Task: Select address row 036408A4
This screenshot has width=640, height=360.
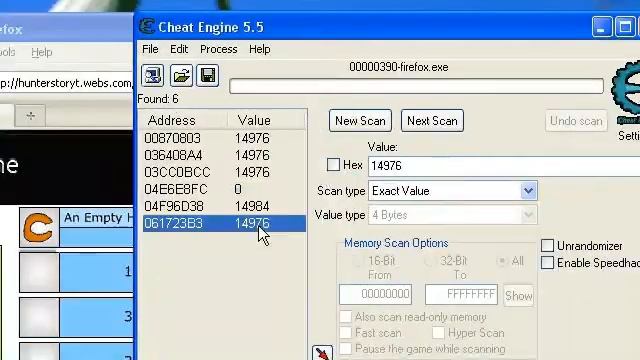Action: pyautogui.click(x=224, y=156)
